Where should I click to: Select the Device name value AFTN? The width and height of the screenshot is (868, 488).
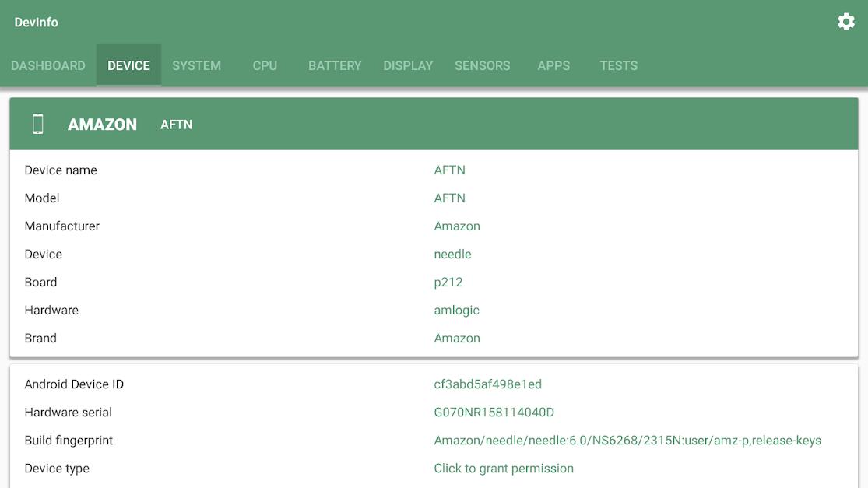(449, 170)
